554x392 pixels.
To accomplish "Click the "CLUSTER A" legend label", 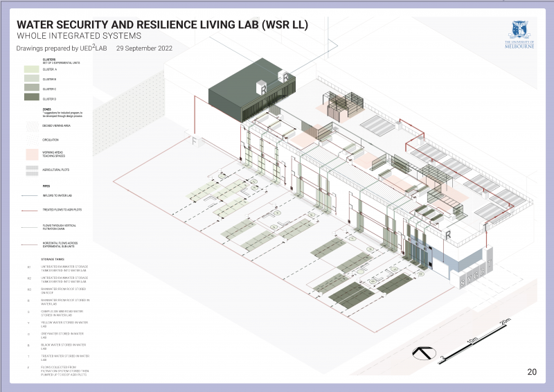I will (49, 70).
